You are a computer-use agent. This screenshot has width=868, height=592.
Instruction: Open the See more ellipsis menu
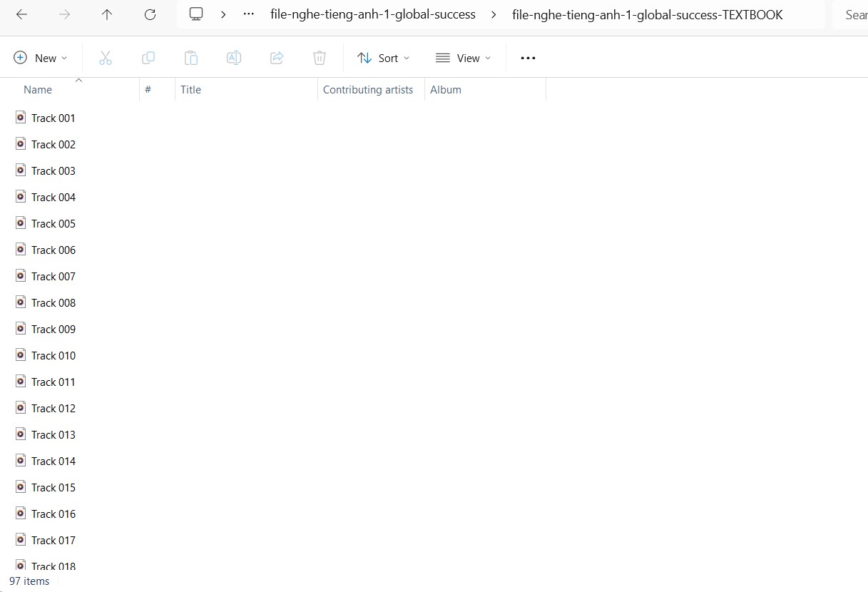pyautogui.click(x=527, y=58)
